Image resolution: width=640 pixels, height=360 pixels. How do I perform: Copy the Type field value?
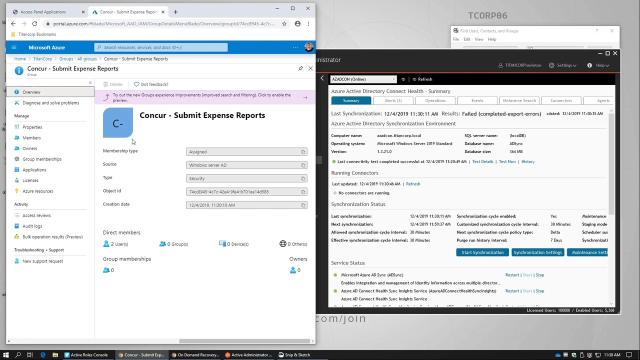click(303, 178)
